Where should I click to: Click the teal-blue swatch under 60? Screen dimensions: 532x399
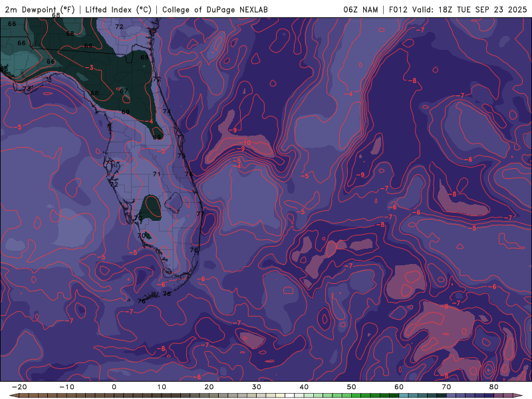point(404,396)
